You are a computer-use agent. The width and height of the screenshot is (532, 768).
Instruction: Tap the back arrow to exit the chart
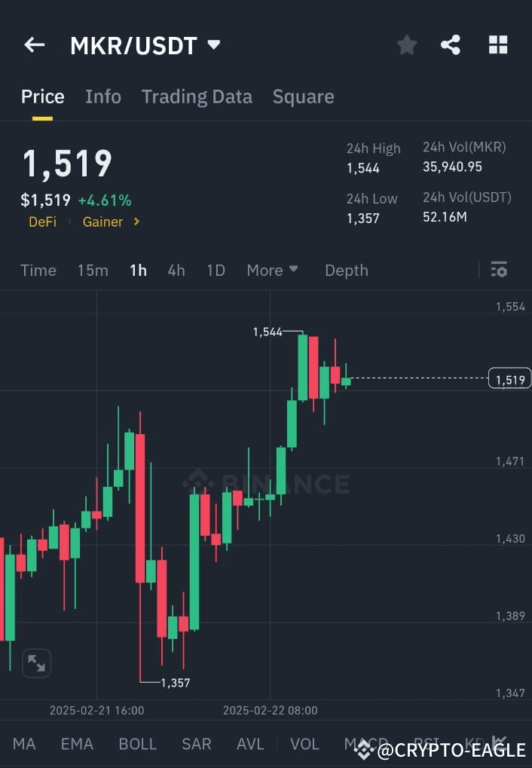pos(34,44)
